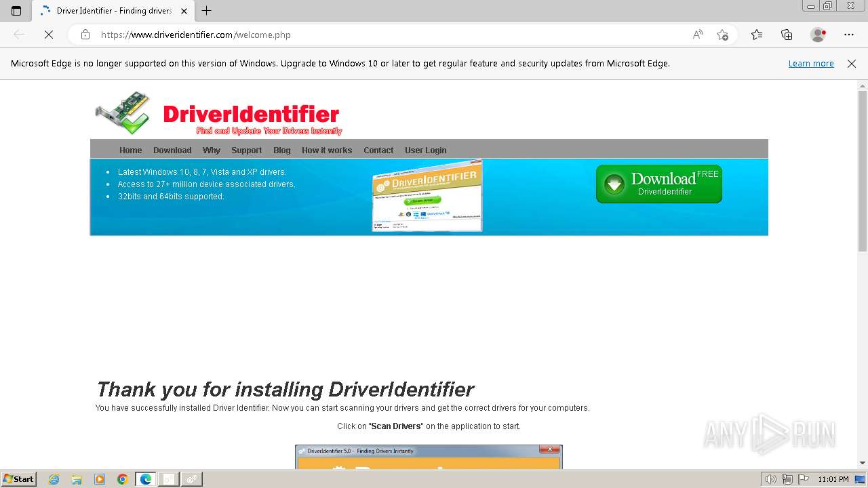This screenshot has width=868, height=488.
Task: View site information lock icon
Action: pos(85,35)
